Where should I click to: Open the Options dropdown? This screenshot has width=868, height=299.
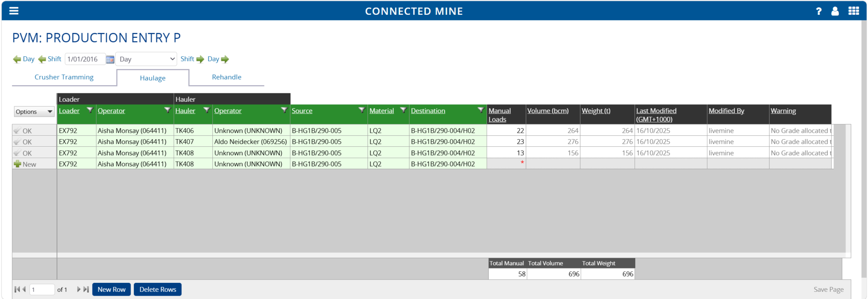[34, 112]
